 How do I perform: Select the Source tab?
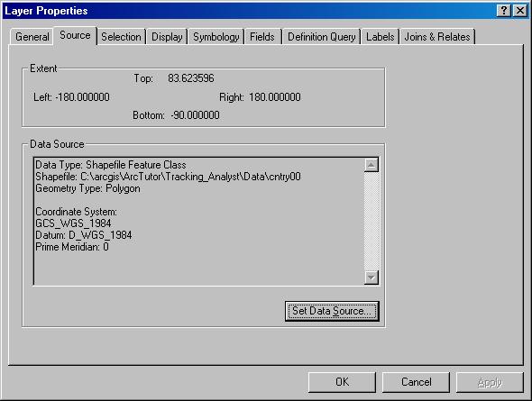pos(75,35)
